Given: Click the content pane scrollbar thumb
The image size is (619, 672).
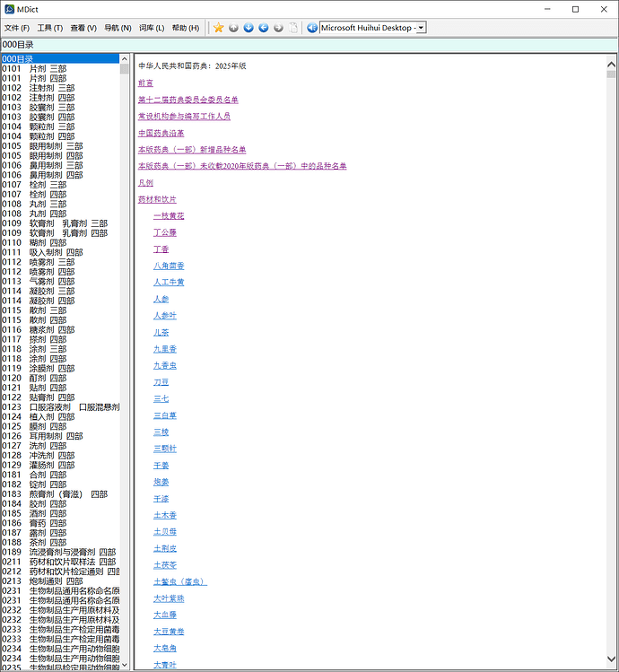Looking at the screenshot, I should pyautogui.click(x=611, y=74).
